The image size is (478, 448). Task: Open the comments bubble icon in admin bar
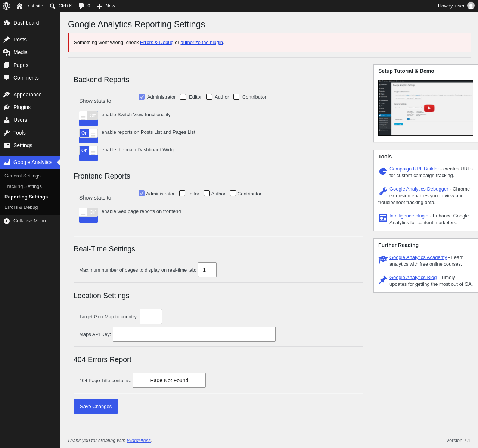pos(81,6)
